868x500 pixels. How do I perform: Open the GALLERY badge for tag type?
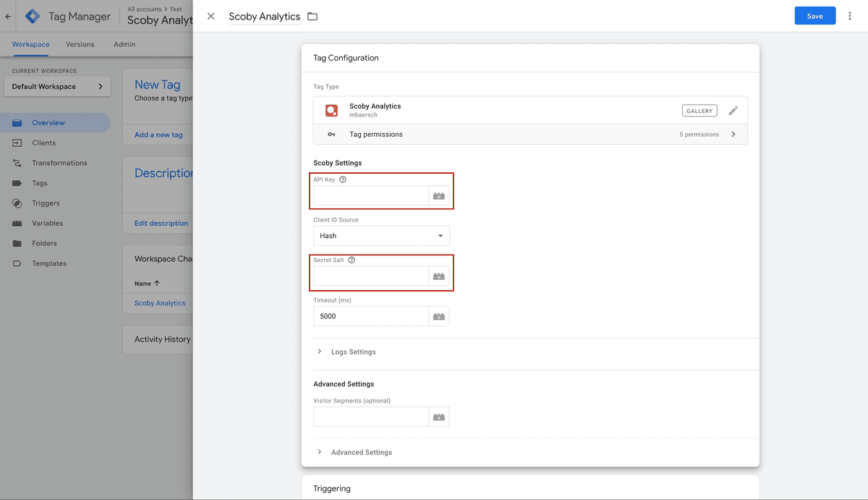point(699,111)
